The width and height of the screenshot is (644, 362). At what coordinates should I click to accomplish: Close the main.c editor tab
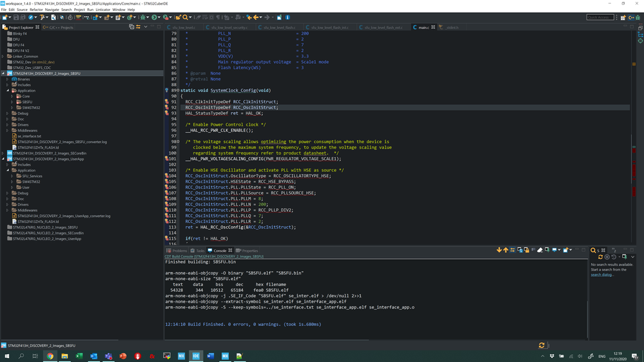point(433,27)
